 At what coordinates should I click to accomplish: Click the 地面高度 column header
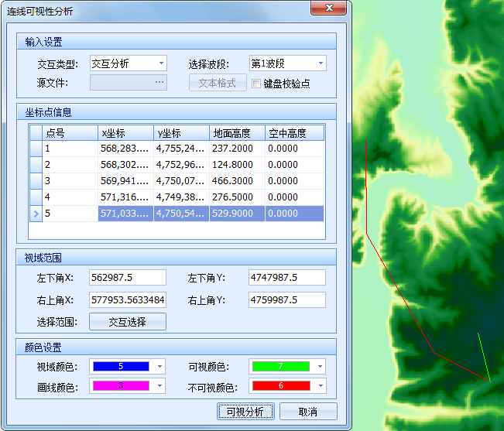236,132
